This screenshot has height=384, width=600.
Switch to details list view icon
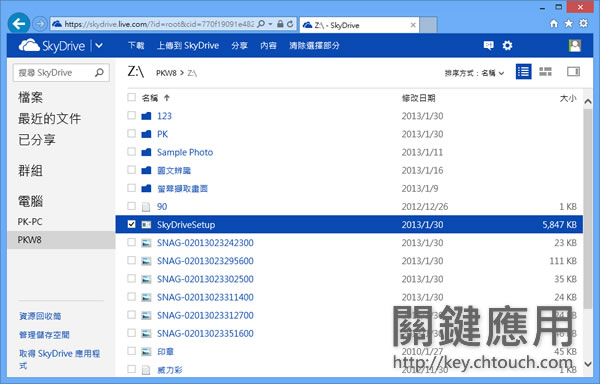pyautogui.click(x=523, y=72)
